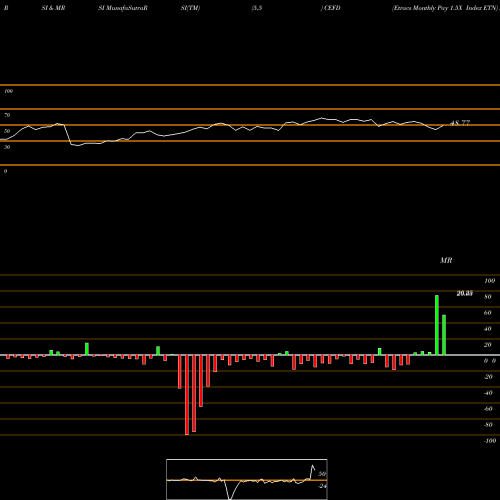The height and width of the screenshot is (500, 500).
Task: Click the 50 label in the mini chart
Action: [x=322, y=474]
